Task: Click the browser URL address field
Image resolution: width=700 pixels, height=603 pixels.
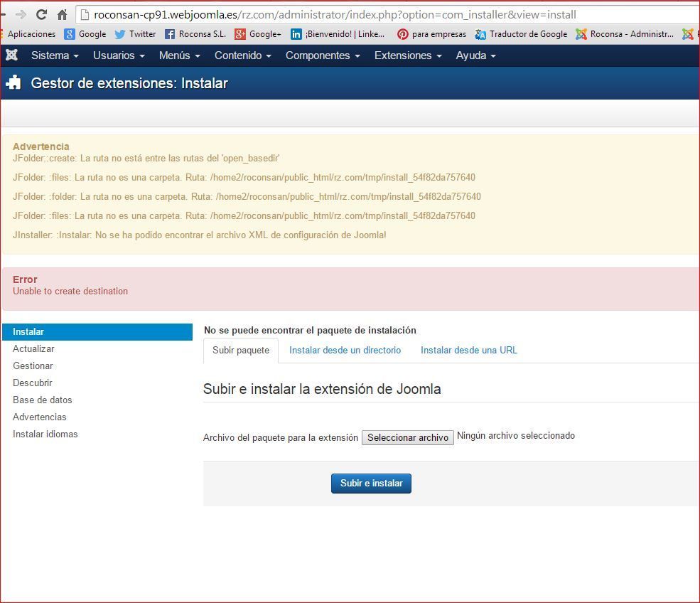Action: 389,15
